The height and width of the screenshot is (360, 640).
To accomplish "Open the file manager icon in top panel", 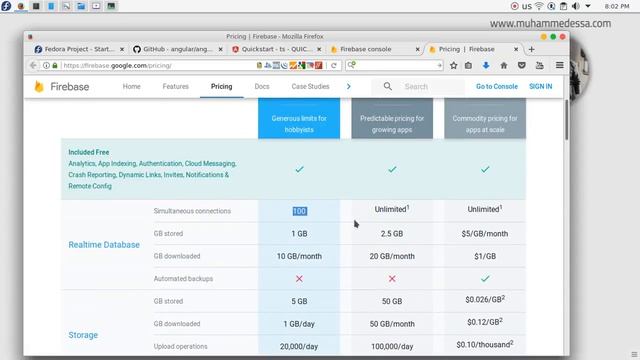I will pos(81,6).
